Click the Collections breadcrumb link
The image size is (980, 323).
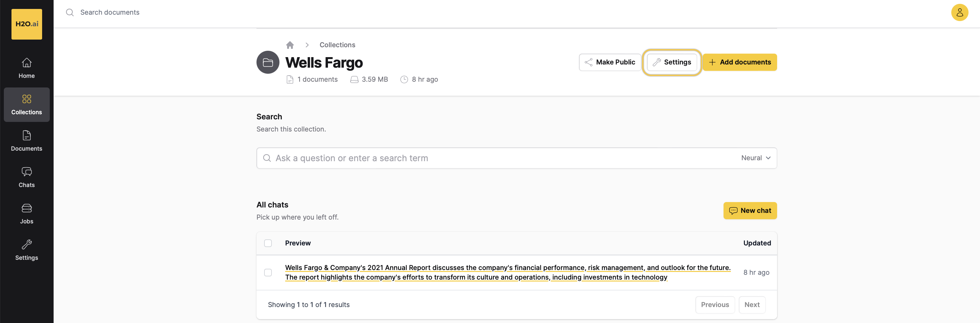338,45
